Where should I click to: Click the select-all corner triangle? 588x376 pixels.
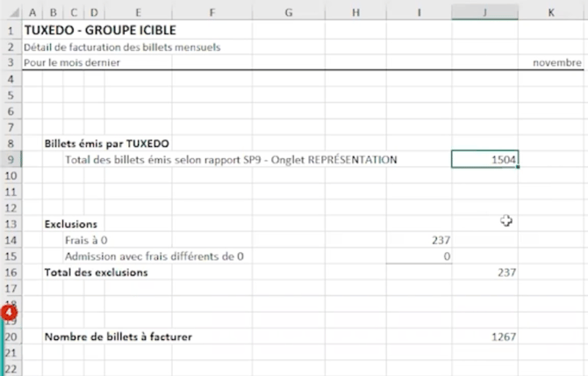tap(14, 12)
